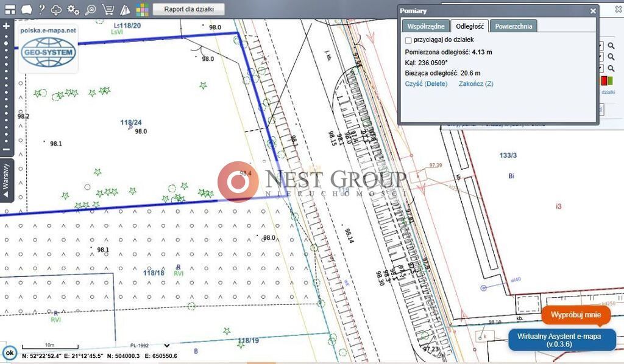Zoom in with the plus icon

(6, 26)
